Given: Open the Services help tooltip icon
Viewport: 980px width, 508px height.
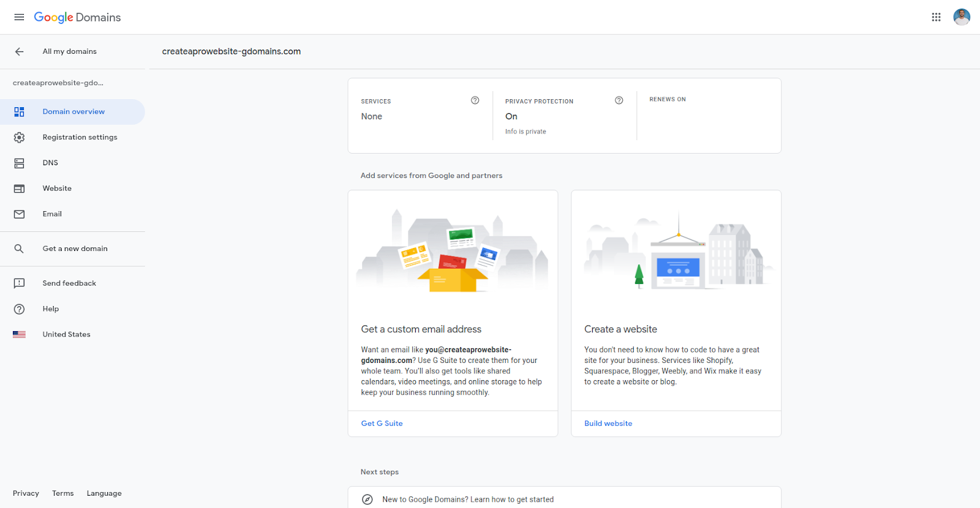Looking at the screenshot, I should click(x=475, y=100).
